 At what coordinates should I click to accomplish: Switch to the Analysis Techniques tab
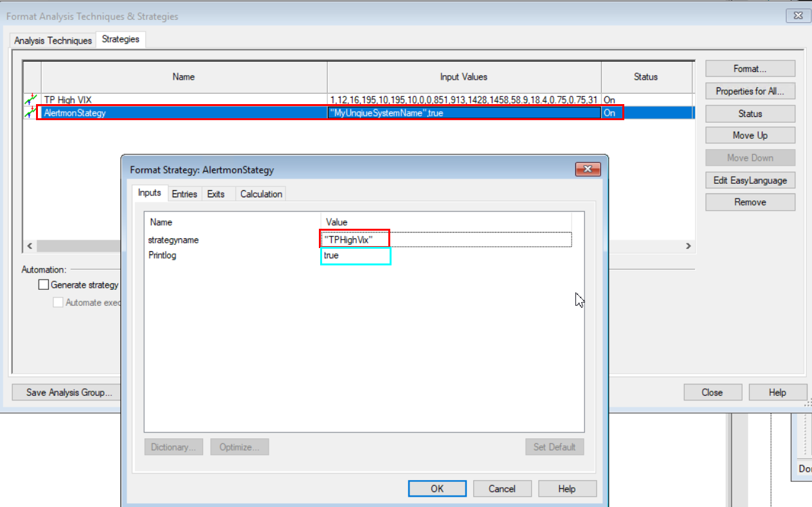click(53, 40)
